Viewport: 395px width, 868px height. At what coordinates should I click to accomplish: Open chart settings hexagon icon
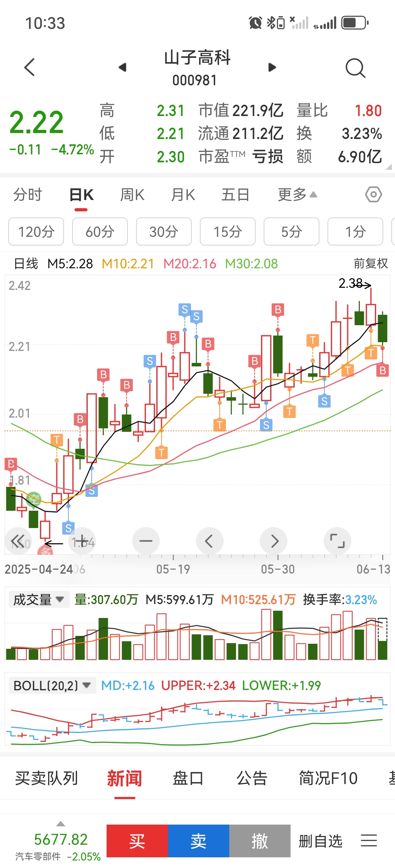tap(373, 194)
